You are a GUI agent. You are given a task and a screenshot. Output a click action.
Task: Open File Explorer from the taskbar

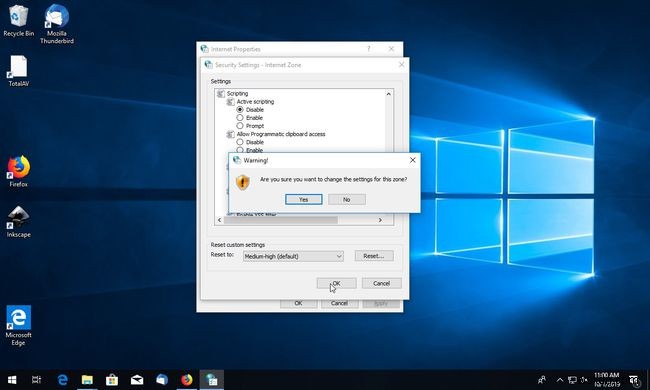pos(87,380)
